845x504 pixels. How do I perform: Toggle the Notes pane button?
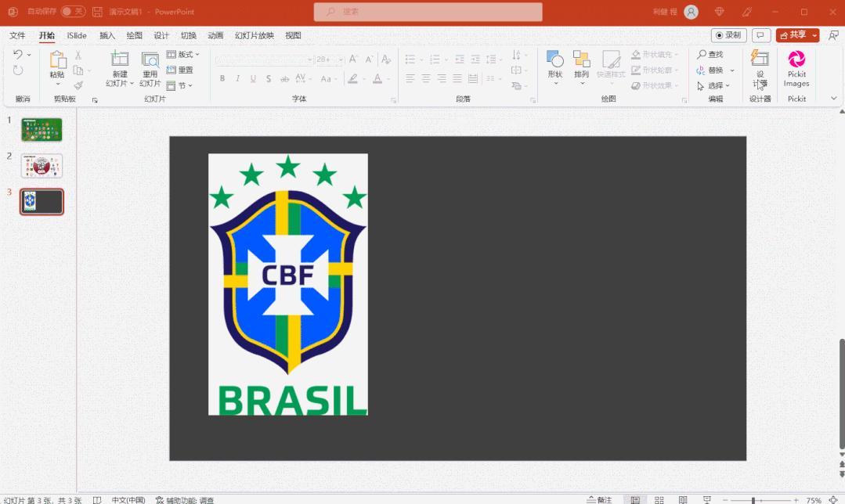599,499
